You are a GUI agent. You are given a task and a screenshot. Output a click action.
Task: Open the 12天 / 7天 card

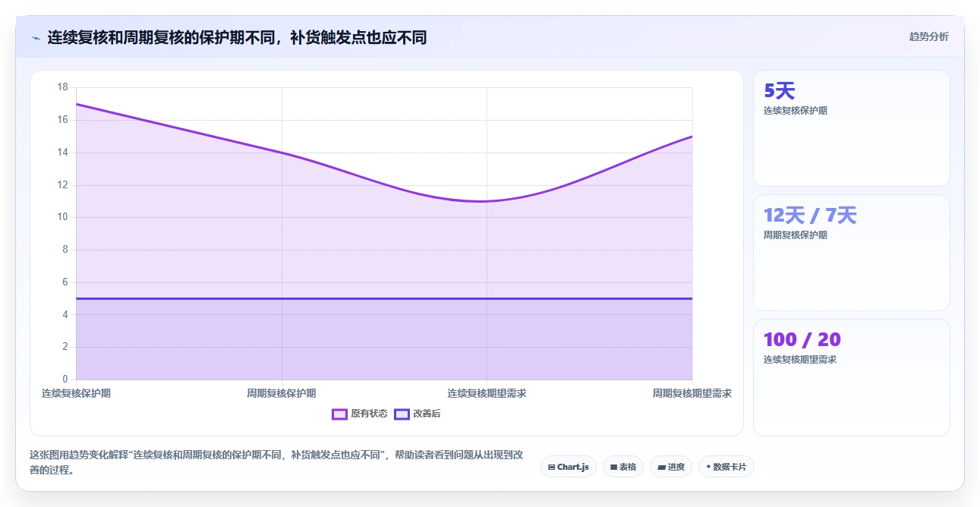851,253
